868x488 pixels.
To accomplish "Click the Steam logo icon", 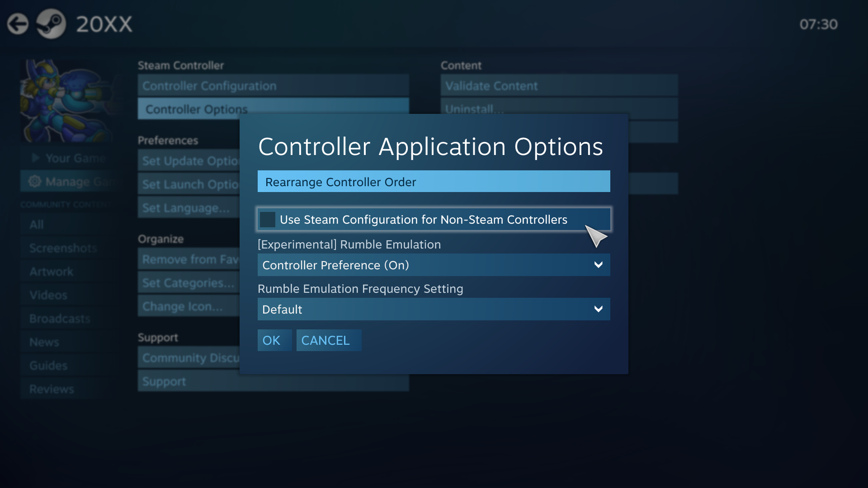I will [51, 24].
